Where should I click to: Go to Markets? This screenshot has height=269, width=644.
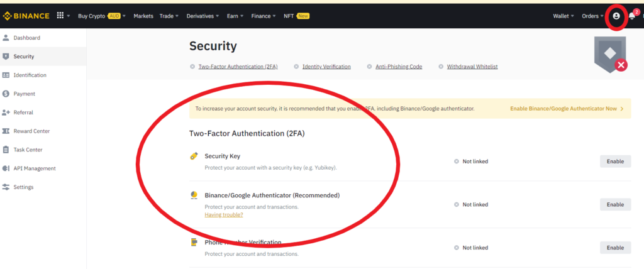point(143,16)
